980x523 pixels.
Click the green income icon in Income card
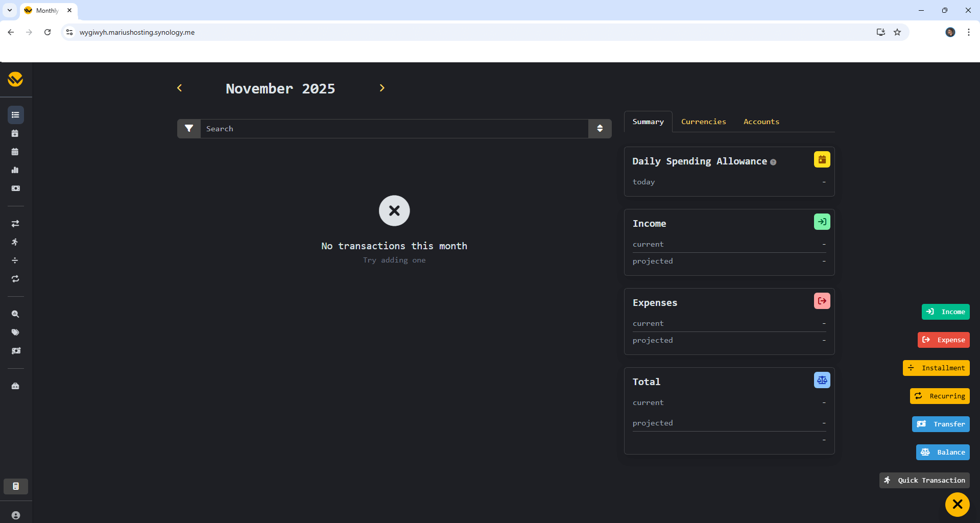[x=822, y=222]
